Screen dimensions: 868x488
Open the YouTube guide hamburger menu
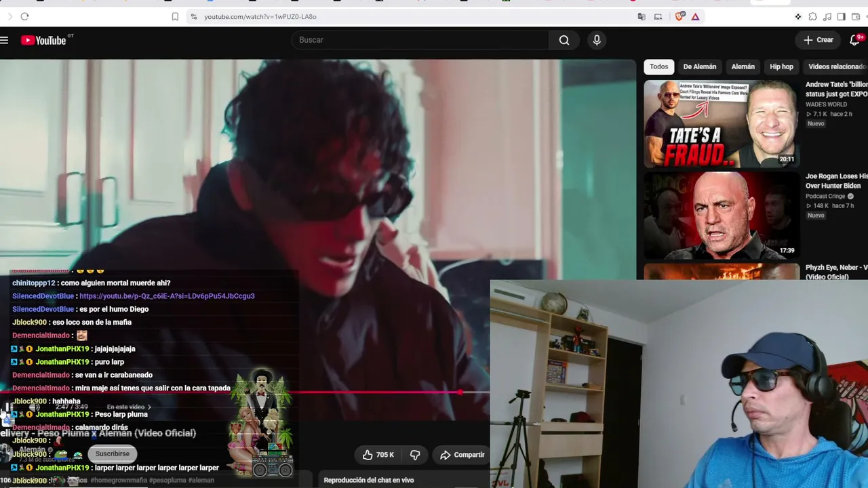click(4, 40)
